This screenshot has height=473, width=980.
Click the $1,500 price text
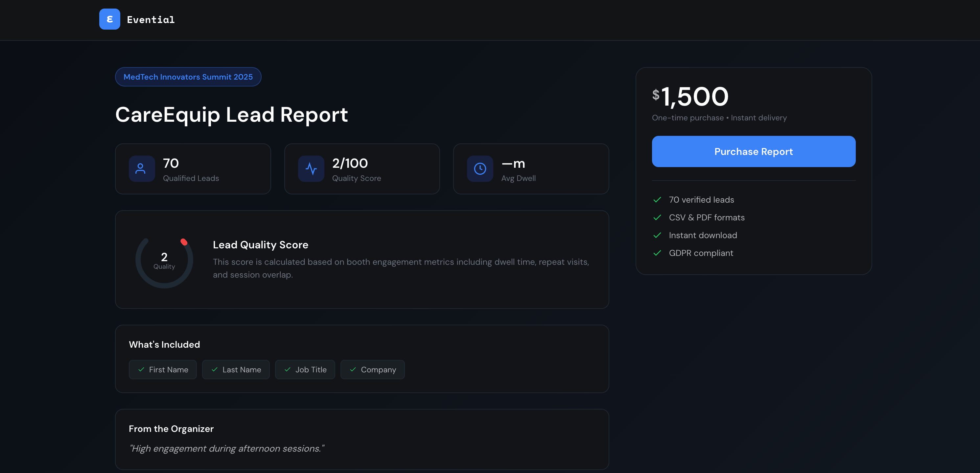coord(690,96)
